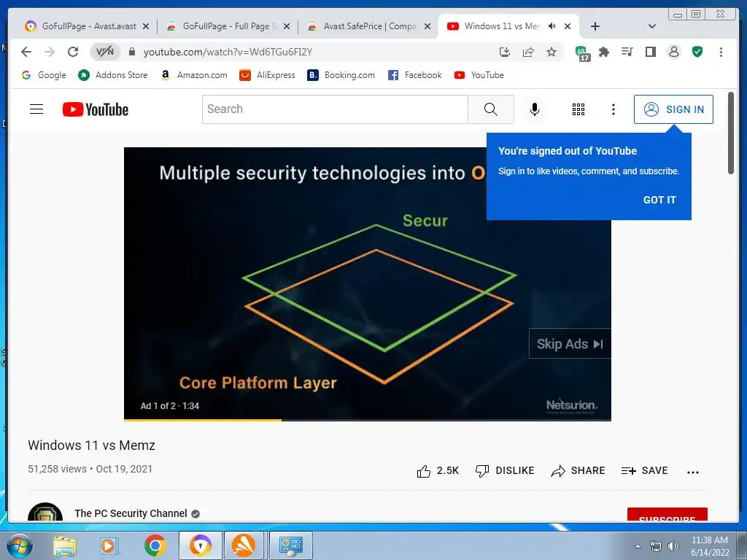The image size is (747, 560).
Task: Open the orange Avast taskbar icon
Action: click(x=244, y=545)
